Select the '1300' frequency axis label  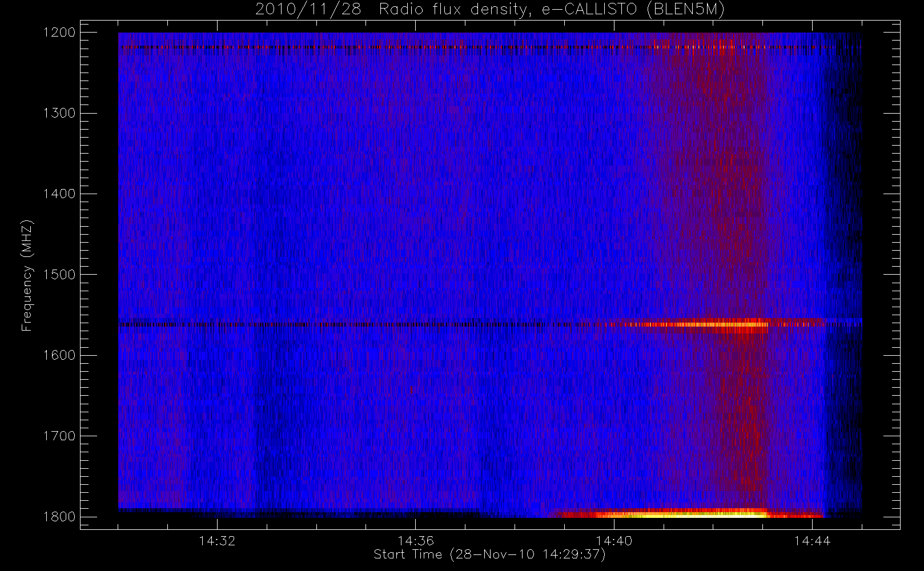(59, 113)
